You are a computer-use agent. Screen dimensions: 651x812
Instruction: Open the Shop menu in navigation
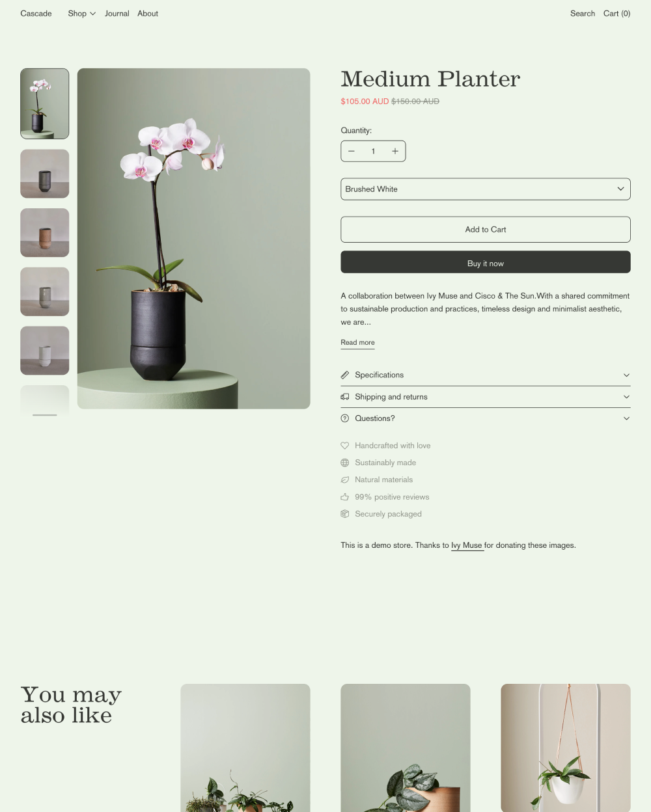[82, 14]
